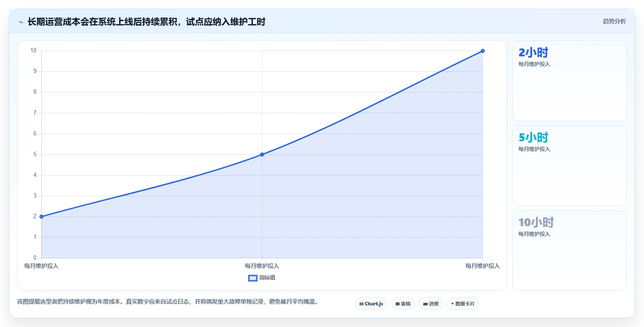Select the chart data point at value 5
The width and height of the screenshot is (644, 327).
262,154
